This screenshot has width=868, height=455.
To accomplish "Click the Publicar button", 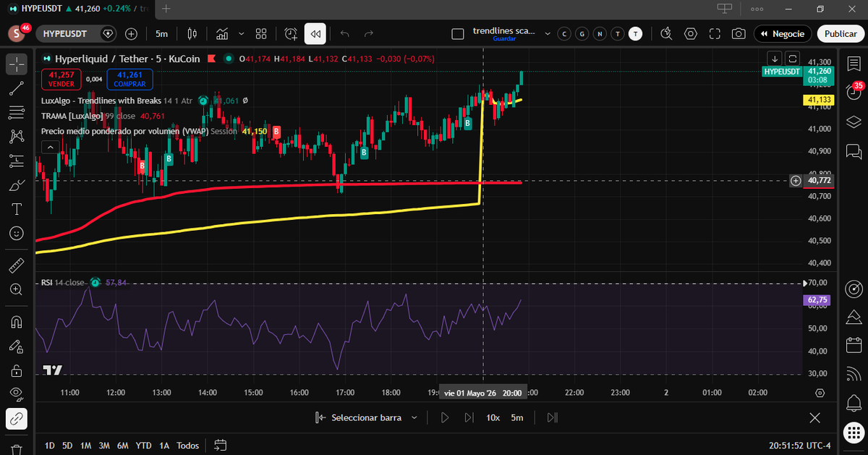I will coord(841,33).
